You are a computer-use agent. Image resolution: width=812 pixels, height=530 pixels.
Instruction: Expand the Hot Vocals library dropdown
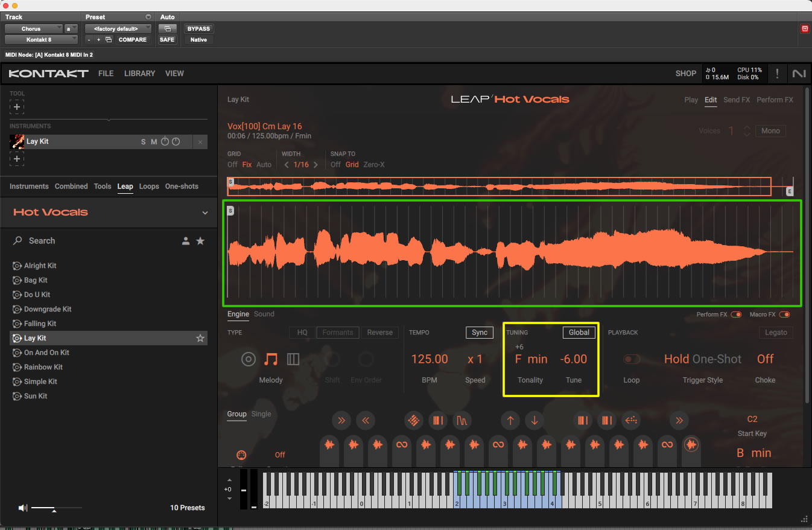[205, 212]
